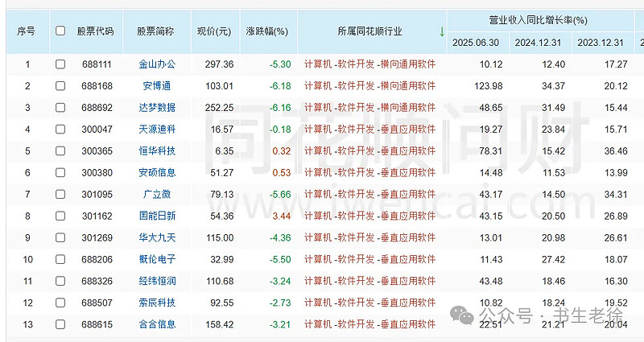
Task: Click stock code 300047
Action: tap(97, 130)
